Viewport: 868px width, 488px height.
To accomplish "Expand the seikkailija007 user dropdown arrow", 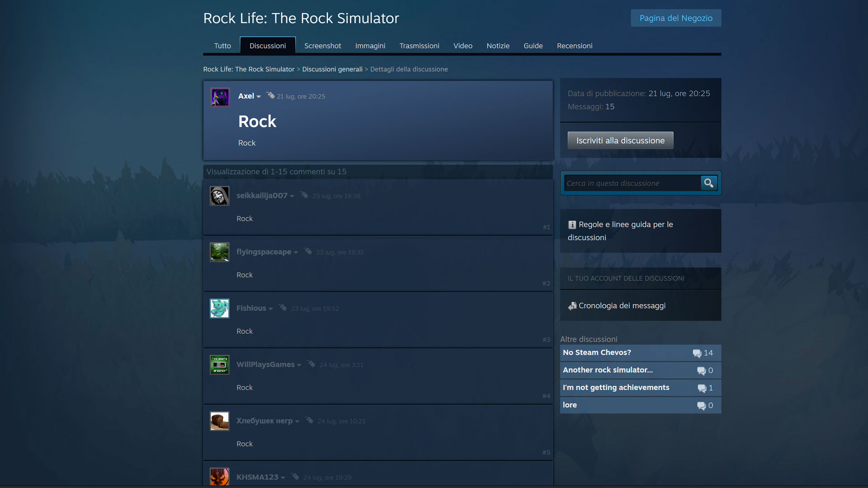I will (x=292, y=196).
